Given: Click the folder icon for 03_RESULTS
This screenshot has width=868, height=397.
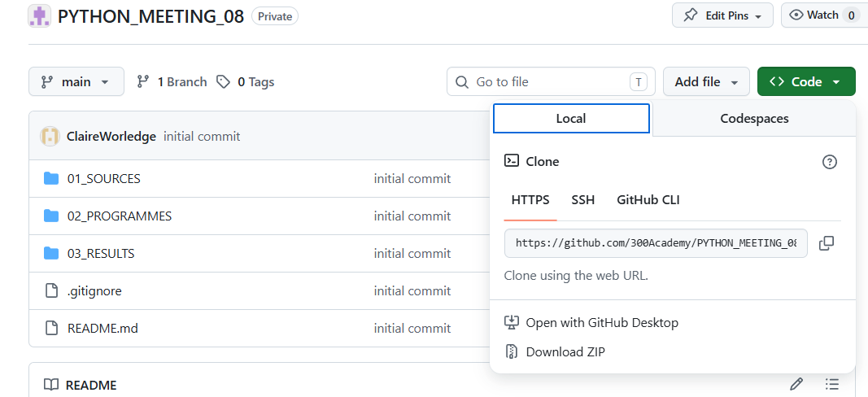Looking at the screenshot, I should point(51,254).
